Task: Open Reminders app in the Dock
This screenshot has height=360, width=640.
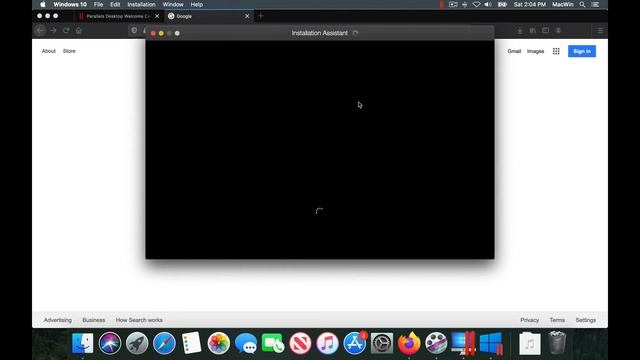Action: (x=191, y=343)
